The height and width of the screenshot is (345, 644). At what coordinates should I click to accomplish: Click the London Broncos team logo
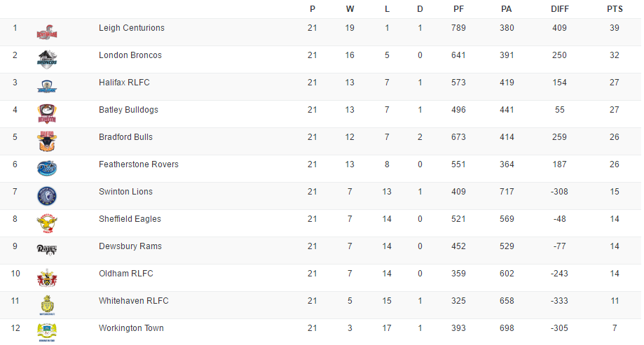(47, 59)
